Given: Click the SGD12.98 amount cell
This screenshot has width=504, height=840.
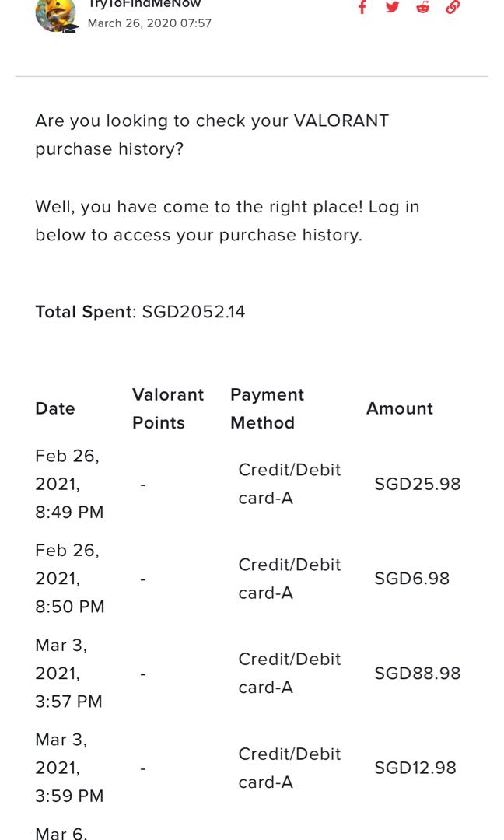Looking at the screenshot, I should [x=415, y=768].
